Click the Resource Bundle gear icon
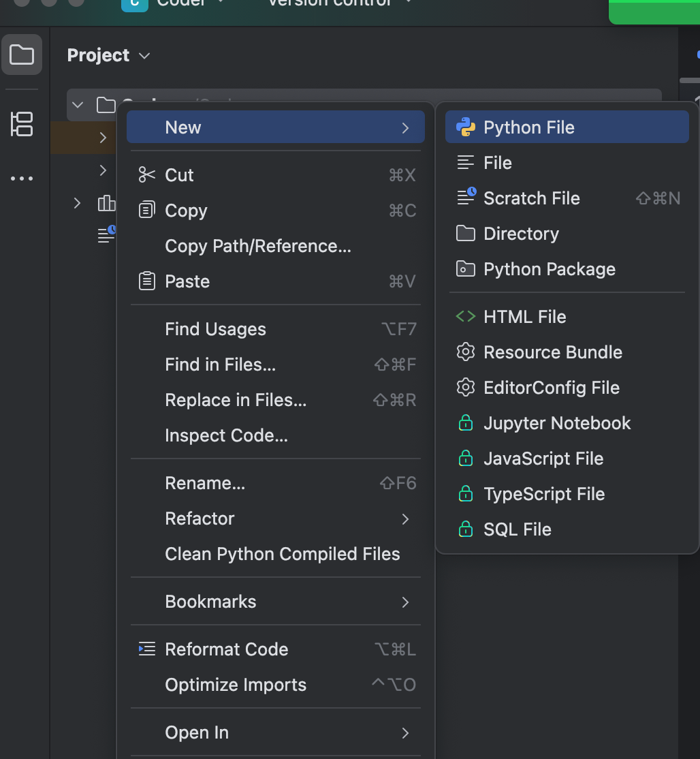Image resolution: width=700 pixels, height=759 pixels. point(465,352)
